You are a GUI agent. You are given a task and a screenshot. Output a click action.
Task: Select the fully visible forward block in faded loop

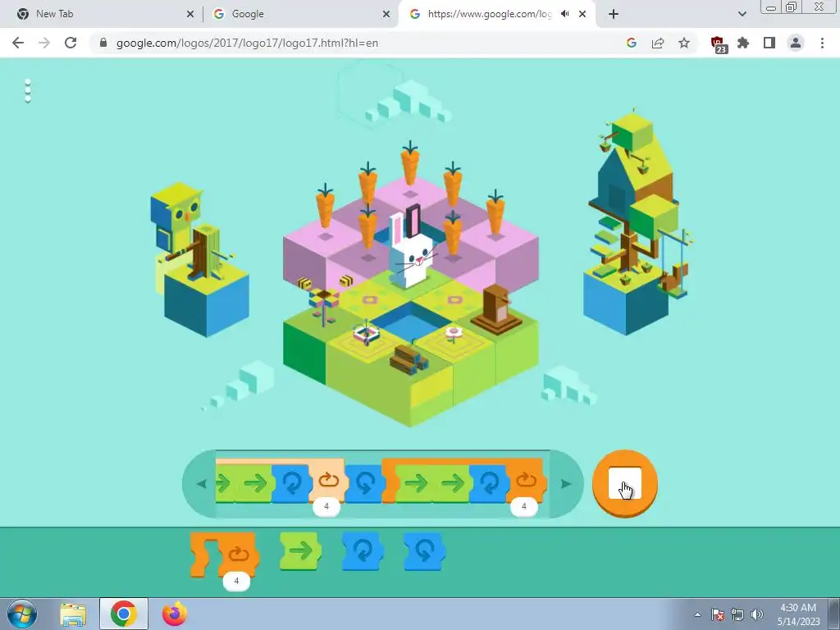click(254, 484)
